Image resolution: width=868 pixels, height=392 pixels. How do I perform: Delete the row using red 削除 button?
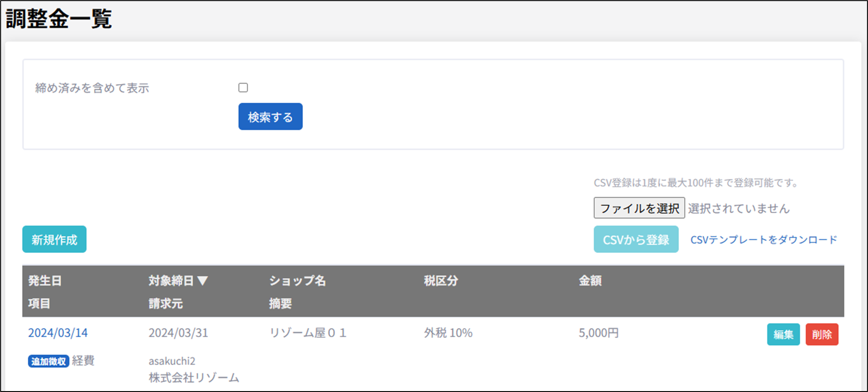click(821, 335)
